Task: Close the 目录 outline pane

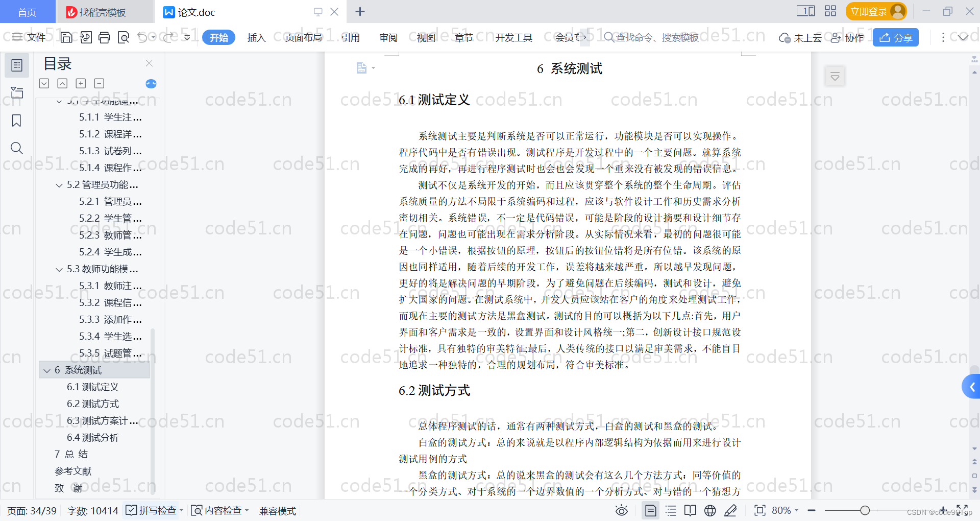Action: (149, 63)
